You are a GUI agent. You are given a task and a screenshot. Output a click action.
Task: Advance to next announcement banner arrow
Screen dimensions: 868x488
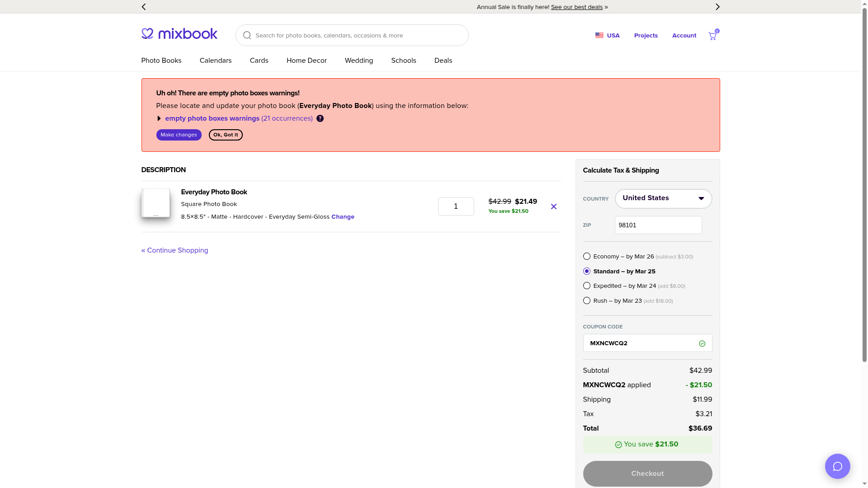717,7
